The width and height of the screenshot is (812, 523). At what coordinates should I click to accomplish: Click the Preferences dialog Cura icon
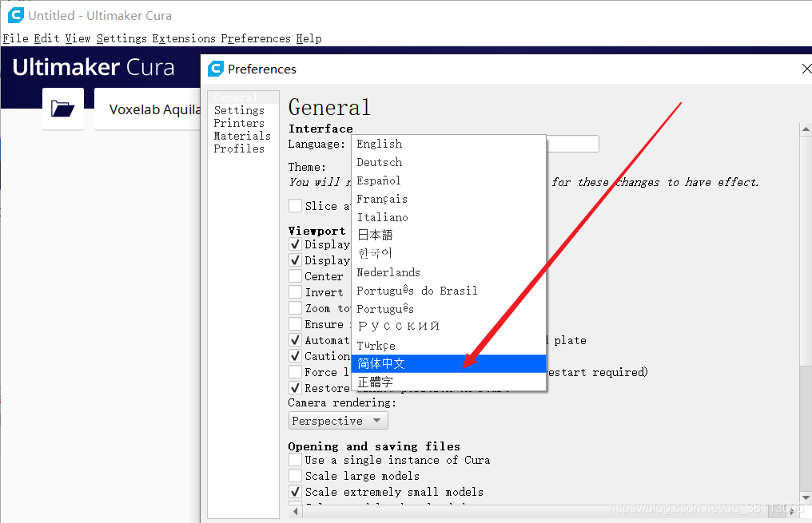[x=216, y=69]
